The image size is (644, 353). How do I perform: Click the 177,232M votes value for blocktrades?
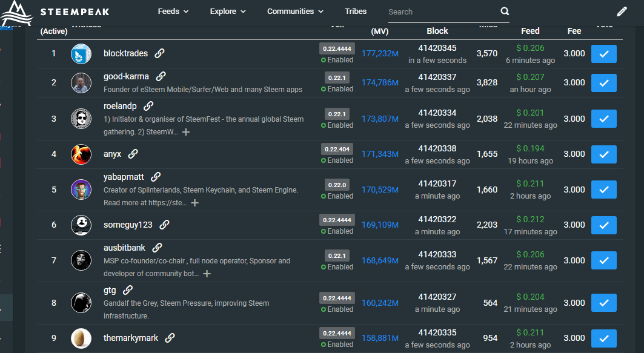pyautogui.click(x=380, y=54)
